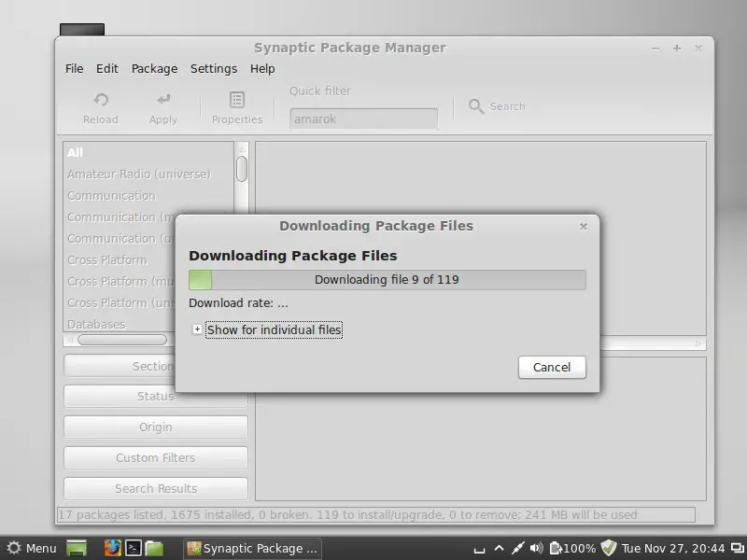The height and width of the screenshot is (560, 747).
Task: Close the Synaptic Package Manager window
Action: tap(698, 49)
